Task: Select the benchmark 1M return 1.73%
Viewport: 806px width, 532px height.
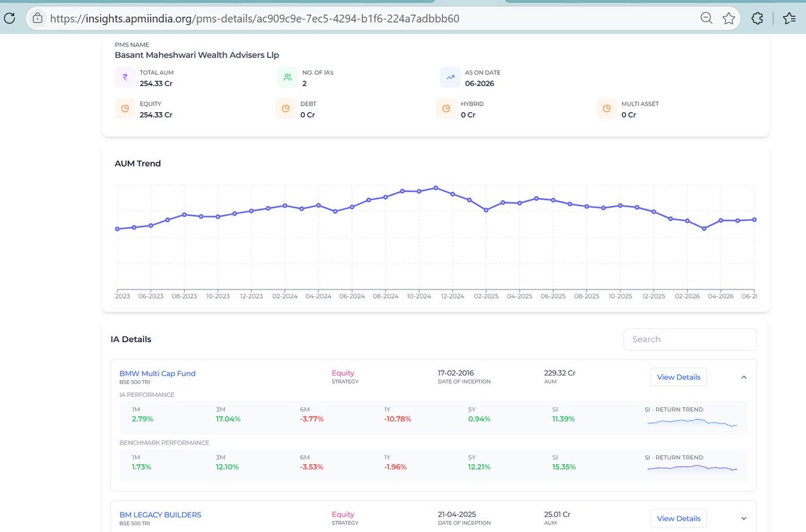Action: click(x=142, y=466)
